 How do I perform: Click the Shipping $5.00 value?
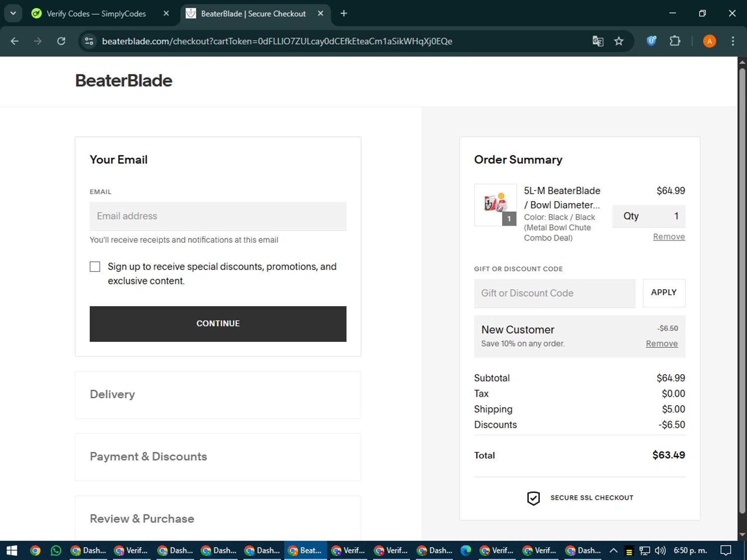pos(673,409)
